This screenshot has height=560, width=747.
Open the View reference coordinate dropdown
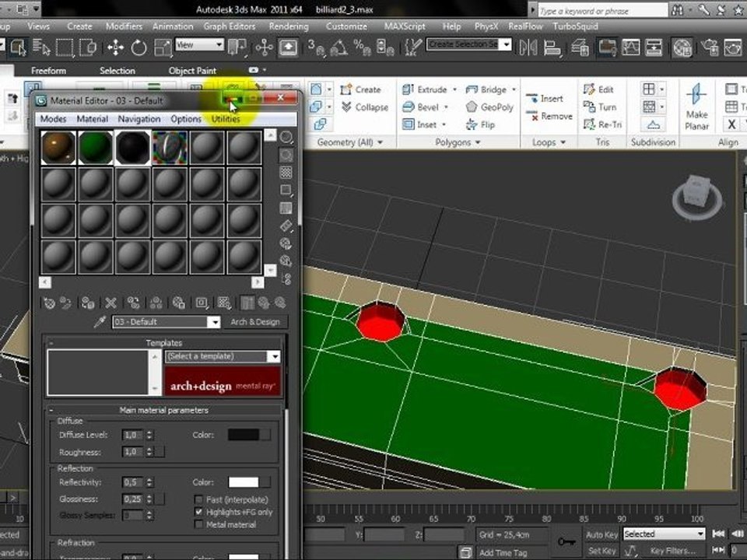[200, 45]
